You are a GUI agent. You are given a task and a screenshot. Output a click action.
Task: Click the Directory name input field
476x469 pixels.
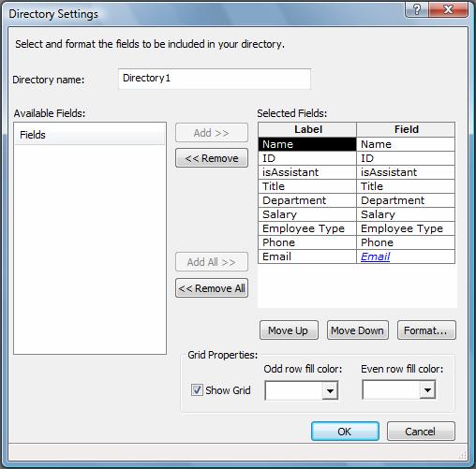point(215,79)
